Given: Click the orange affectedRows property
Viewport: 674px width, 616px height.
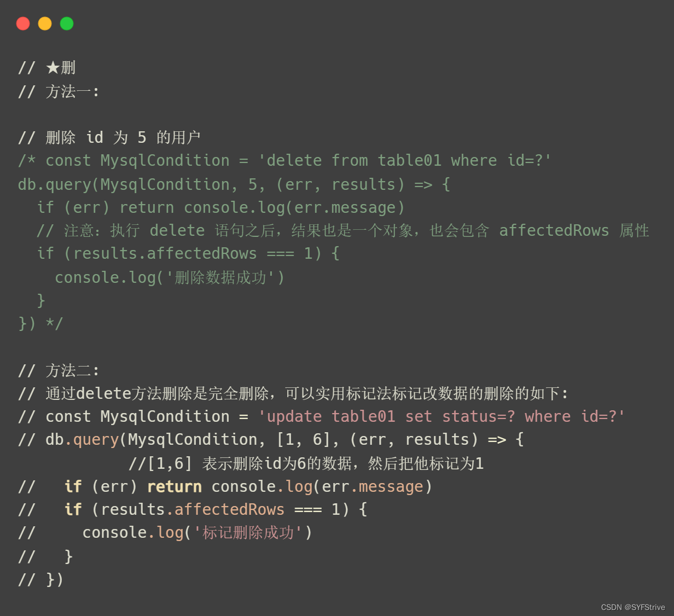Looking at the screenshot, I should 229,510.
